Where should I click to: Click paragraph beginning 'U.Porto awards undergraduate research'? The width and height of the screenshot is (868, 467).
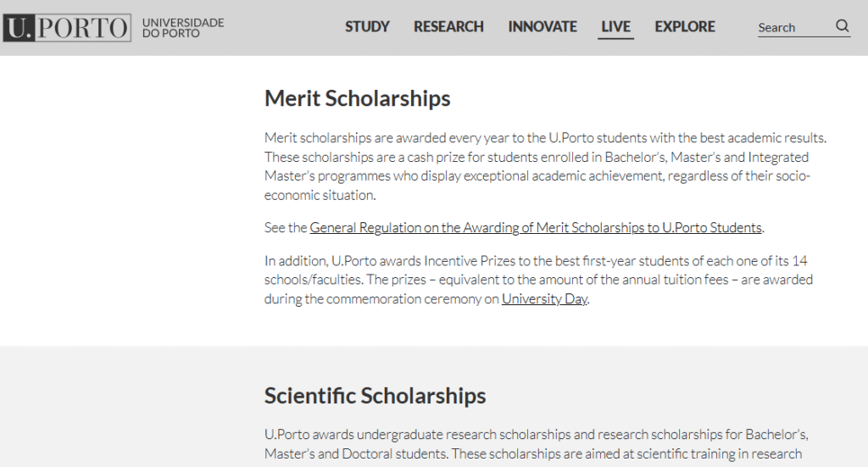[x=536, y=444]
